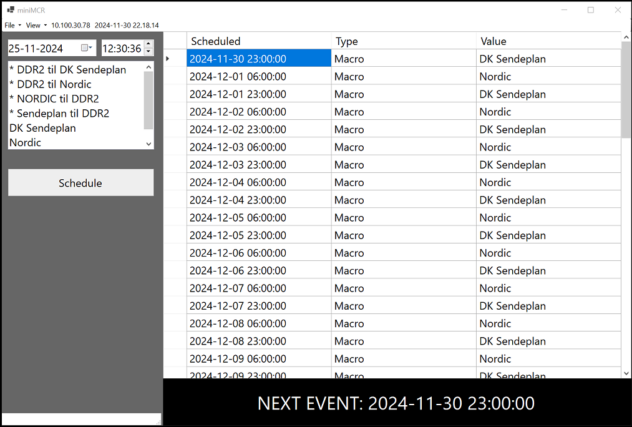Select the 2024-12-01 06:00:00 scheduled row

click(258, 76)
